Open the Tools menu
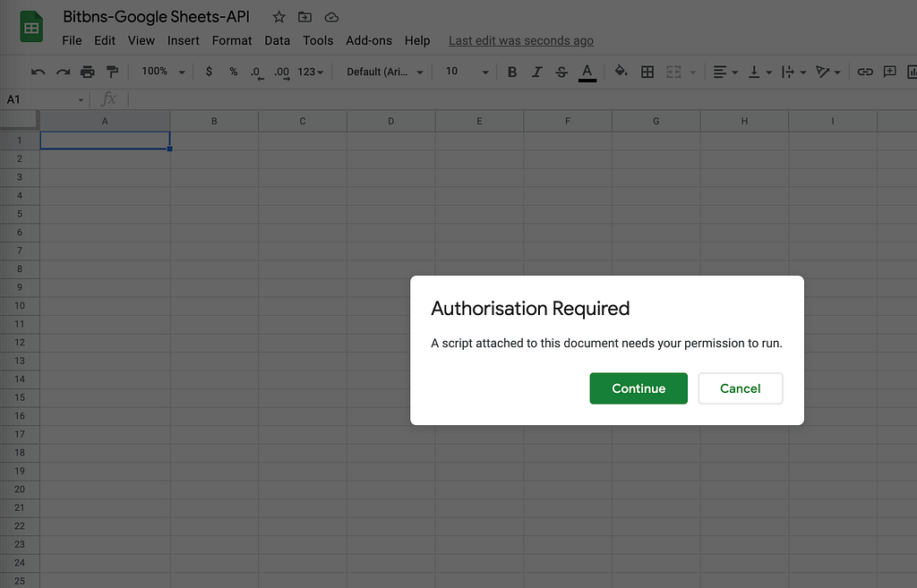The width and height of the screenshot is (917, 588). coord(317,40)
